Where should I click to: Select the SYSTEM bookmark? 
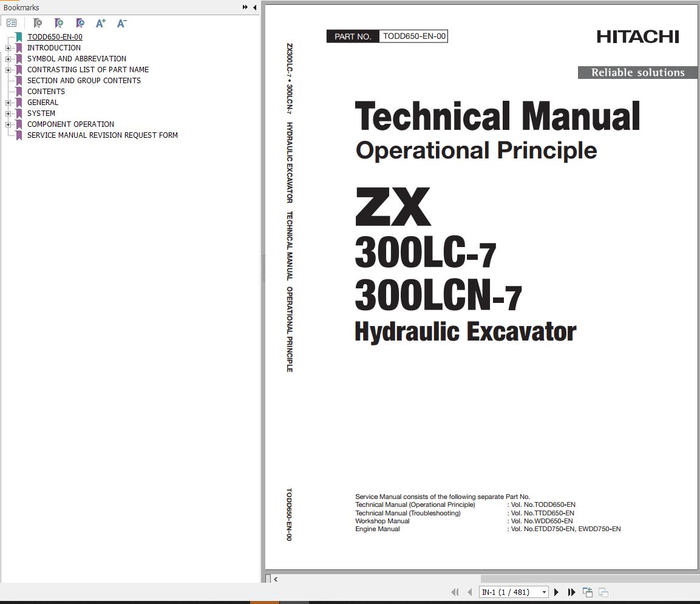(41, 114)
